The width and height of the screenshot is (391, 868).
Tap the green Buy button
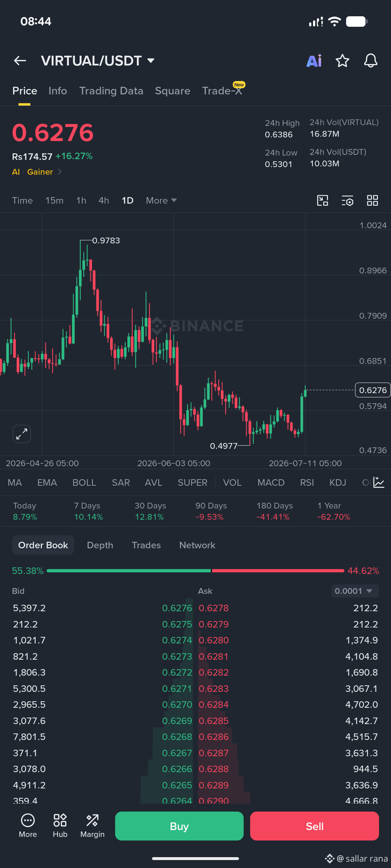[179, 826]
